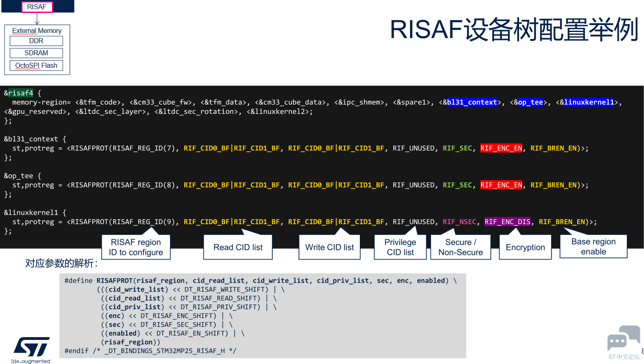
Task: Click the OctoSPI Flash box
Action: pos(36,65)
